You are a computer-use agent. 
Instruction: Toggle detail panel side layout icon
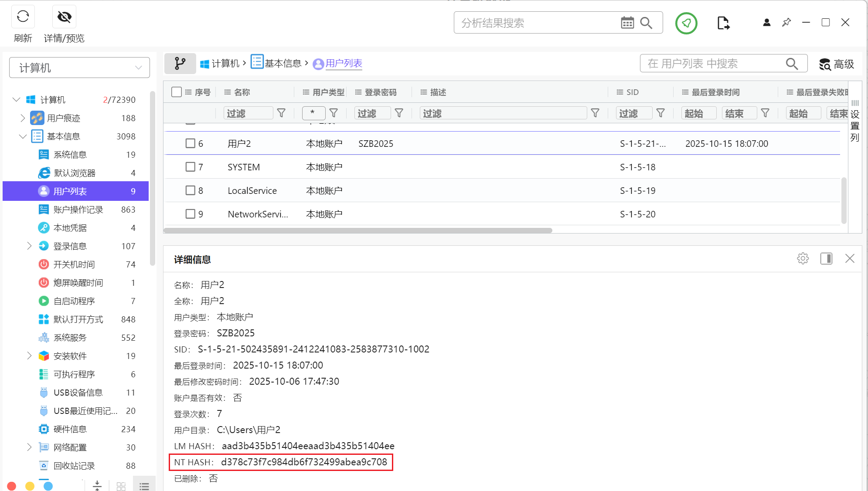(826, 258)
